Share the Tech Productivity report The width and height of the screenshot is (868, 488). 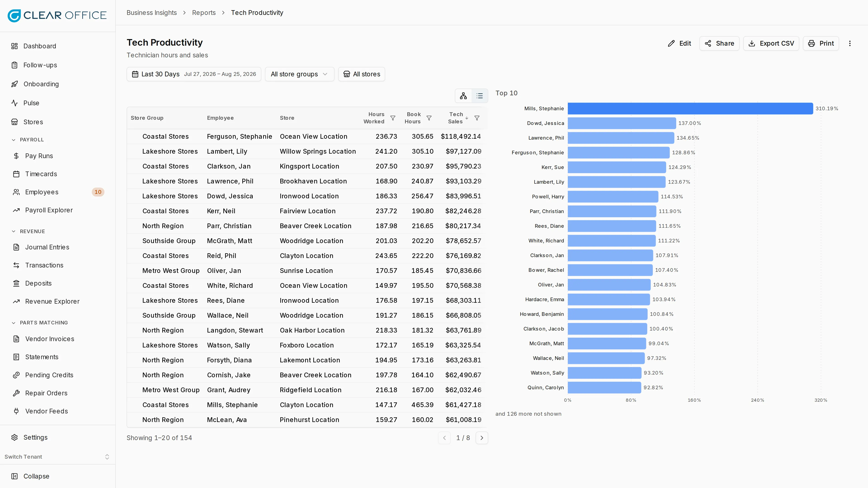click(x=719, y=43)
